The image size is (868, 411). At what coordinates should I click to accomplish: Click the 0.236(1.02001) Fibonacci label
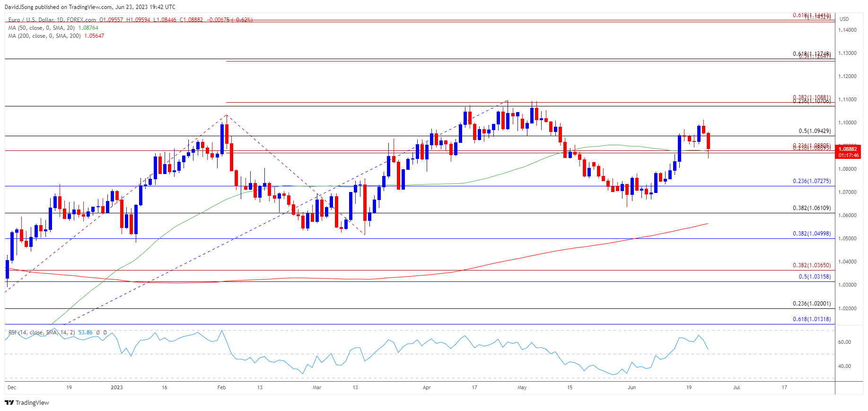point(812,304)
